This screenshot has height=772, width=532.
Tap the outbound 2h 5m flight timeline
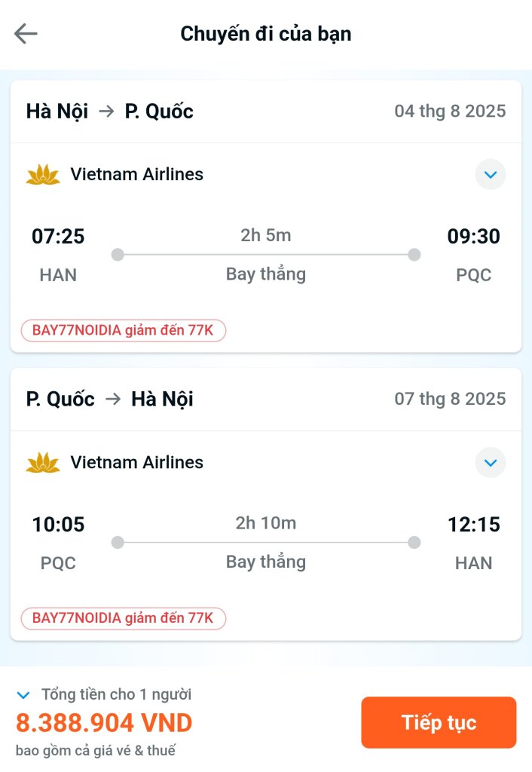266,255
